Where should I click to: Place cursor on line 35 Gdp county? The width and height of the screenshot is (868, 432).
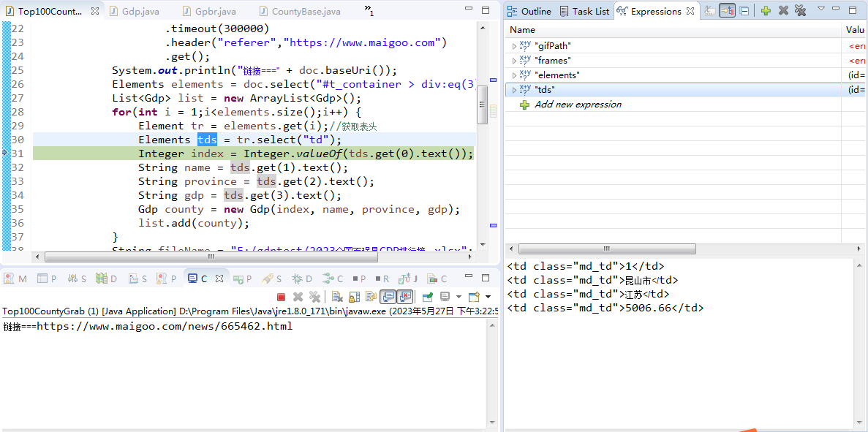point(300,210)
